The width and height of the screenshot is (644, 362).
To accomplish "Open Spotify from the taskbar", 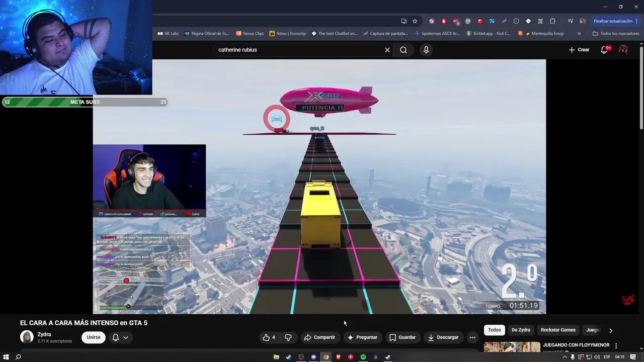I will tap(363, 357).
